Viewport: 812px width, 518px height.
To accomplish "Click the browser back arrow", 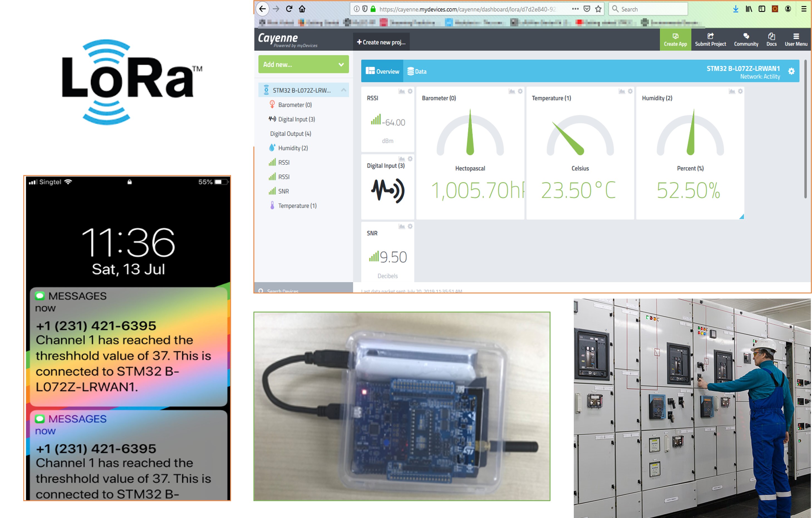I will click(x=262, y=9).
